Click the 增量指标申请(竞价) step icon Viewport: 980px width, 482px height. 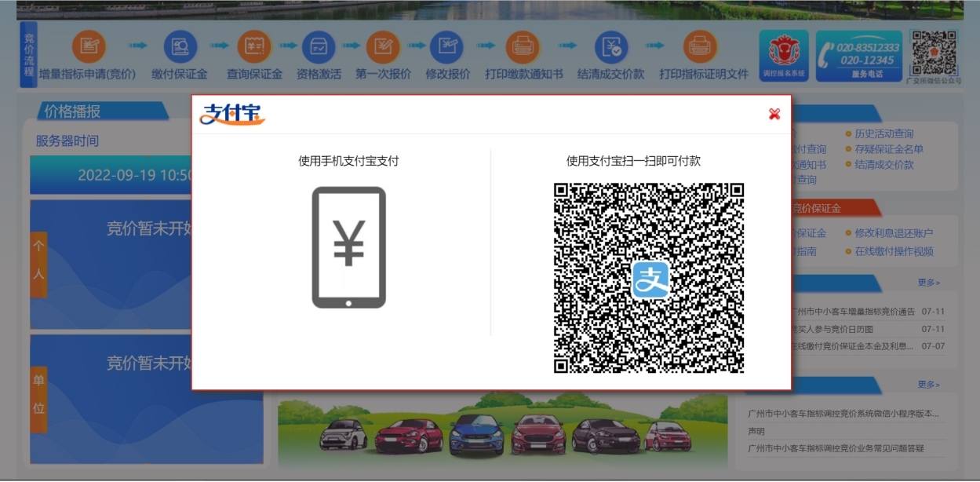click(x=89, y=46)
